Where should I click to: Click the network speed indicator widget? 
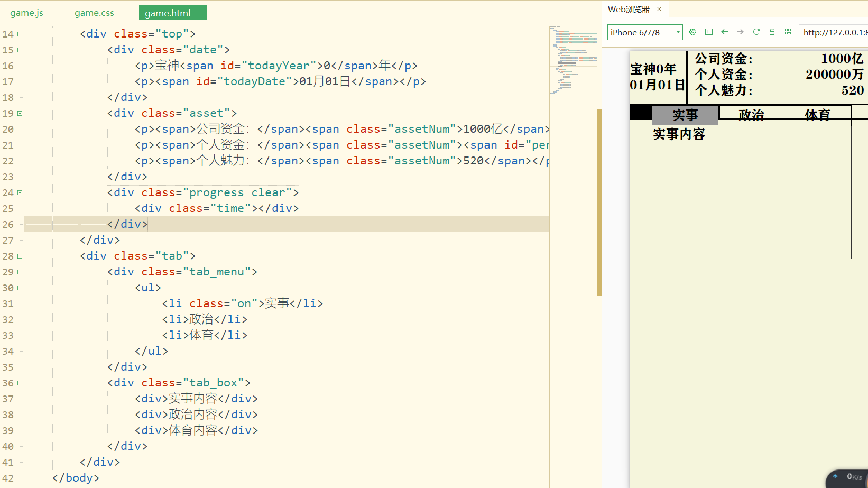pyautogui.click(x=847, y=478)
